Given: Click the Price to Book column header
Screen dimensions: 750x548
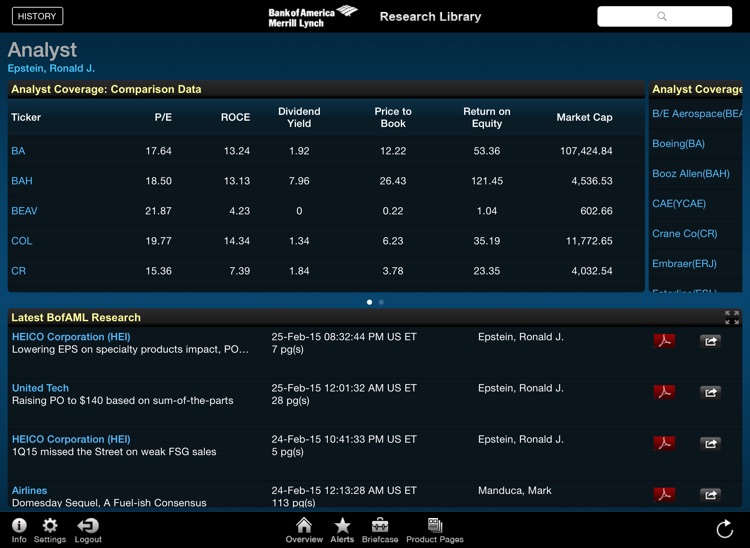Looking at the screenshot, I should click(393, 118).
